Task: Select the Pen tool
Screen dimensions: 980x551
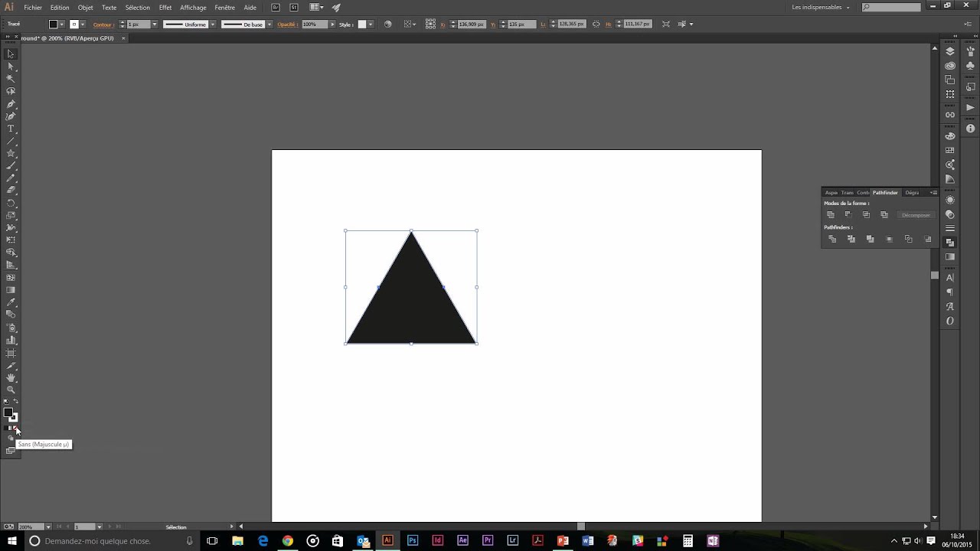Action: (11, 104)
